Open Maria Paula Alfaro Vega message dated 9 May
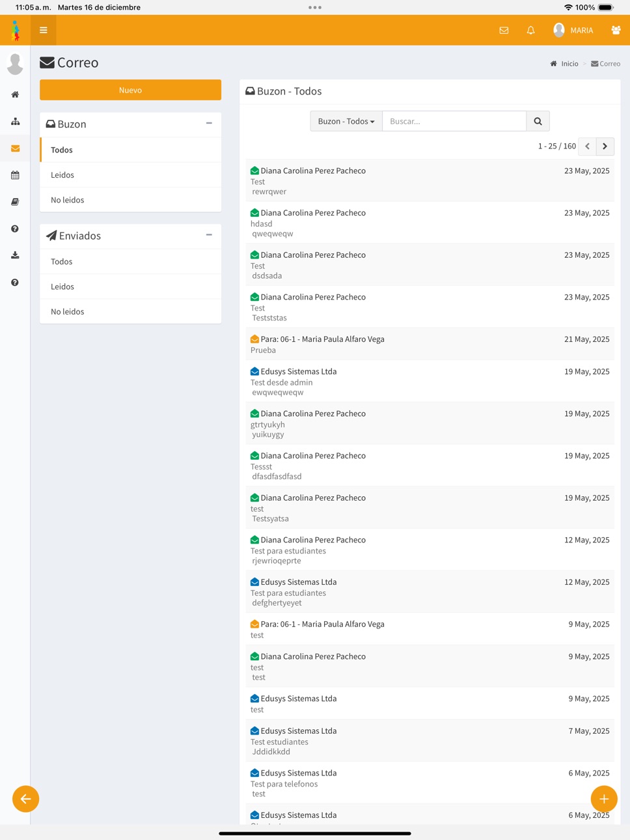 430,629
